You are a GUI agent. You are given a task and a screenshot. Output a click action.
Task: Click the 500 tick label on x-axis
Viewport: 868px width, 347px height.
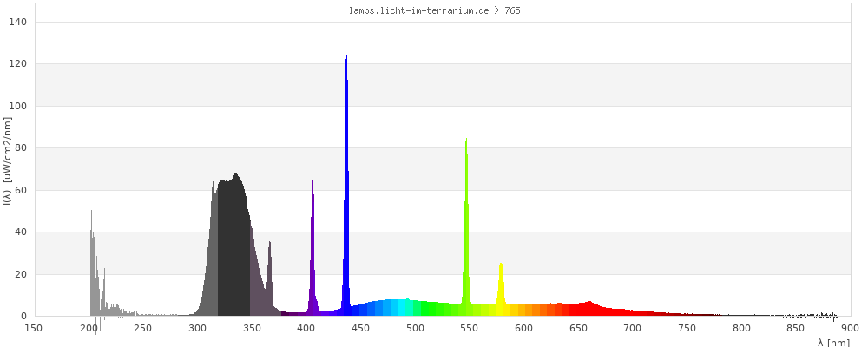click(x=415, y=328)
